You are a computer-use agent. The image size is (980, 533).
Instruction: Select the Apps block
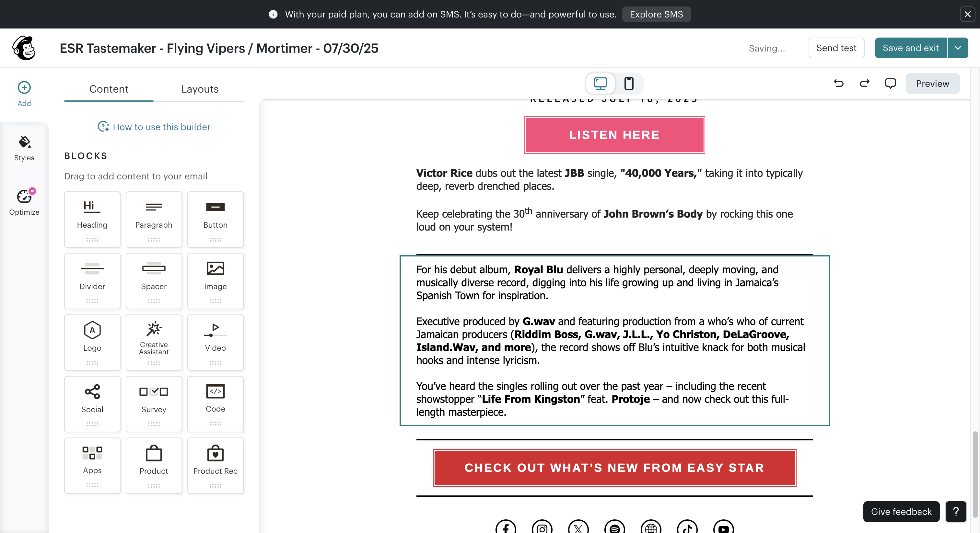(92, 466)
